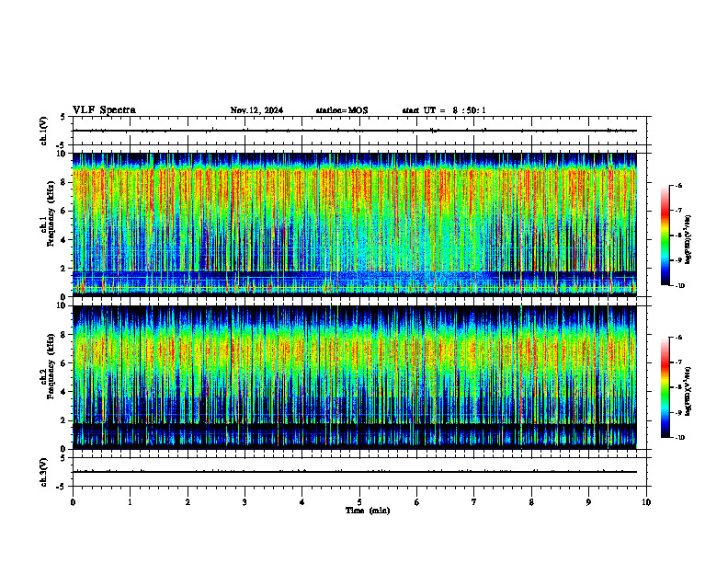Click the "8" kHz tick on ch.1 axis
This screenshot has height=563, width=728.
click(x=64, y=182)
